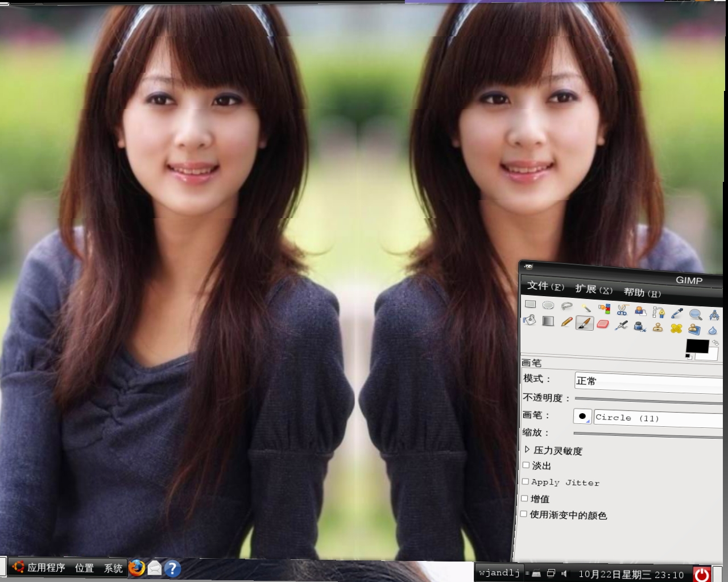Enable the 淡出 checkbox
Image resolution: width=728 pixels, height=582 pixels.
pyautogui.click(x=526, y=465)
